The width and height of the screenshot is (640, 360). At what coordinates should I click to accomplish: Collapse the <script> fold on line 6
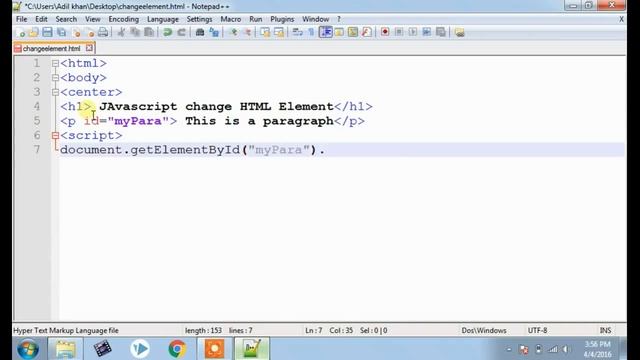pos(55,136)
